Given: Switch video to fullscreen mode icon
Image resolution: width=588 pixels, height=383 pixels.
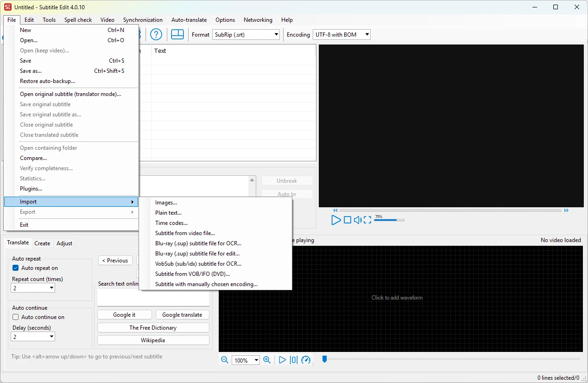Looking at the screenshot, I should tap(367, 220).
